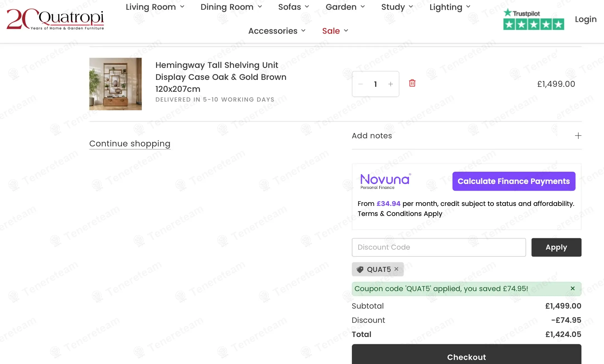Open the Dining Room menu

tap(231, 7)
